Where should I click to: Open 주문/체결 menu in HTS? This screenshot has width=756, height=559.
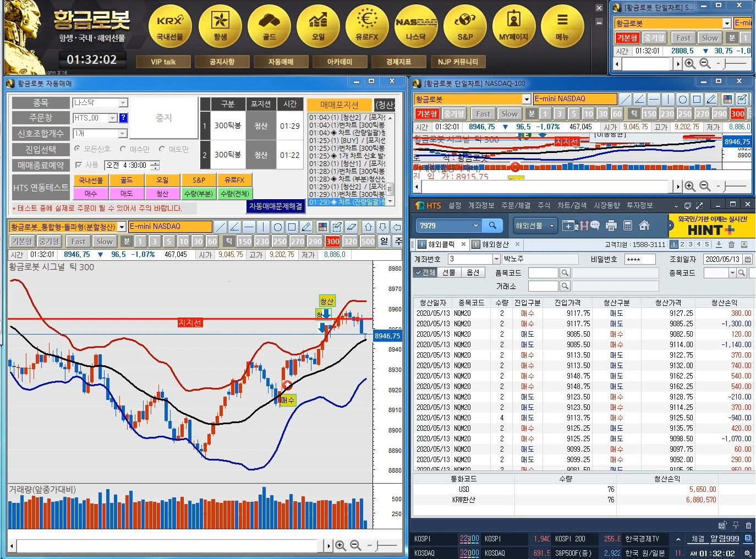pos(516,205)
